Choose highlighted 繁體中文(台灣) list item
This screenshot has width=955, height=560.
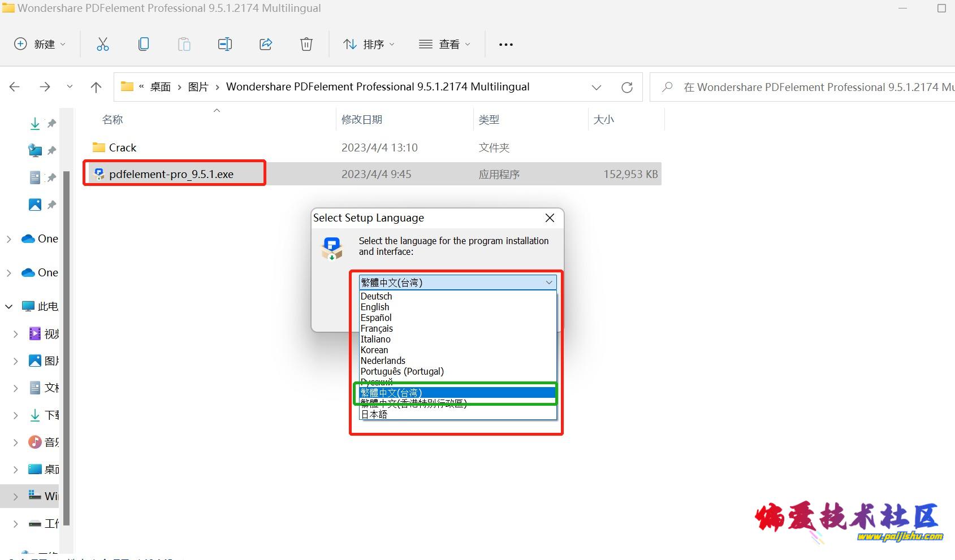tap(458, 393)
